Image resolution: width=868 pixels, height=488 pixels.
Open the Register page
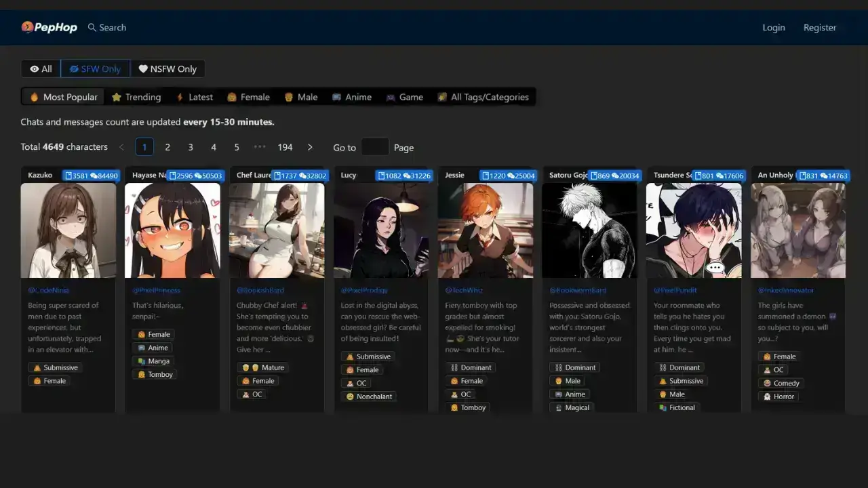click(820, 28)
